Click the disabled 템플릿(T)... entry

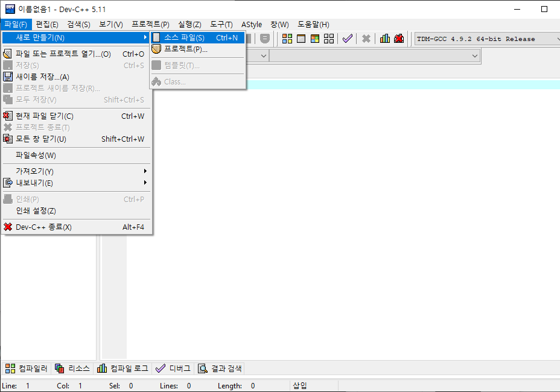click(198, 65)
